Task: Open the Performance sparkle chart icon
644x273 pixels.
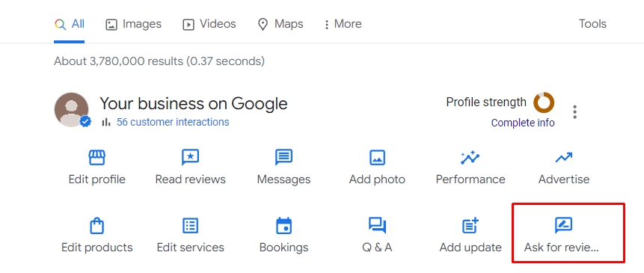Action: coord(470,157)
